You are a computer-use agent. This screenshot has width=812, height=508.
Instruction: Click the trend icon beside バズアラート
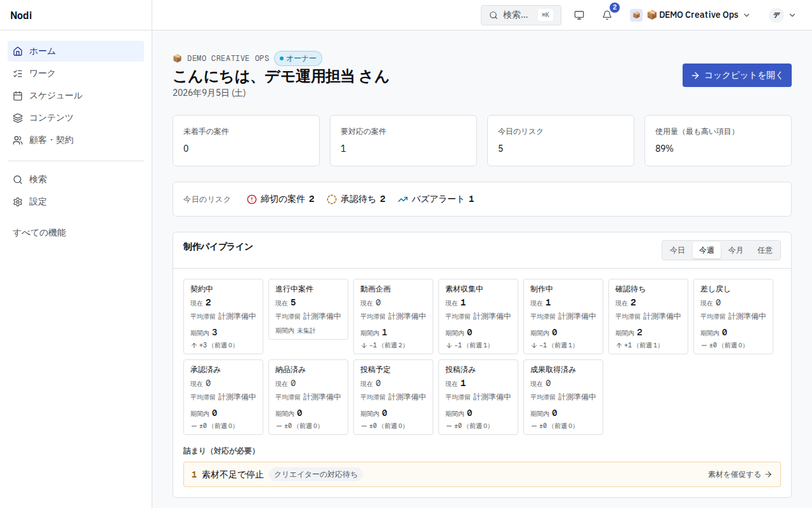(x=403, y=199)
